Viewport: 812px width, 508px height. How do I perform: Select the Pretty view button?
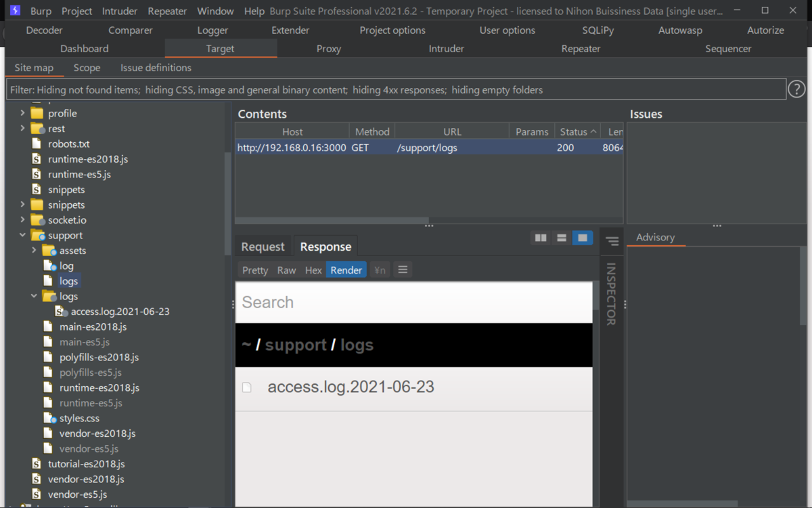point(255,270)
